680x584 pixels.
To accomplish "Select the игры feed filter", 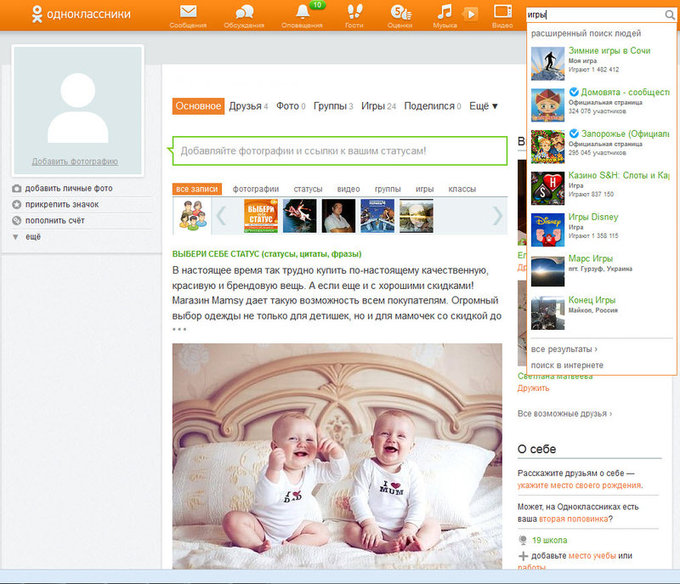I will tap(425, 189).
